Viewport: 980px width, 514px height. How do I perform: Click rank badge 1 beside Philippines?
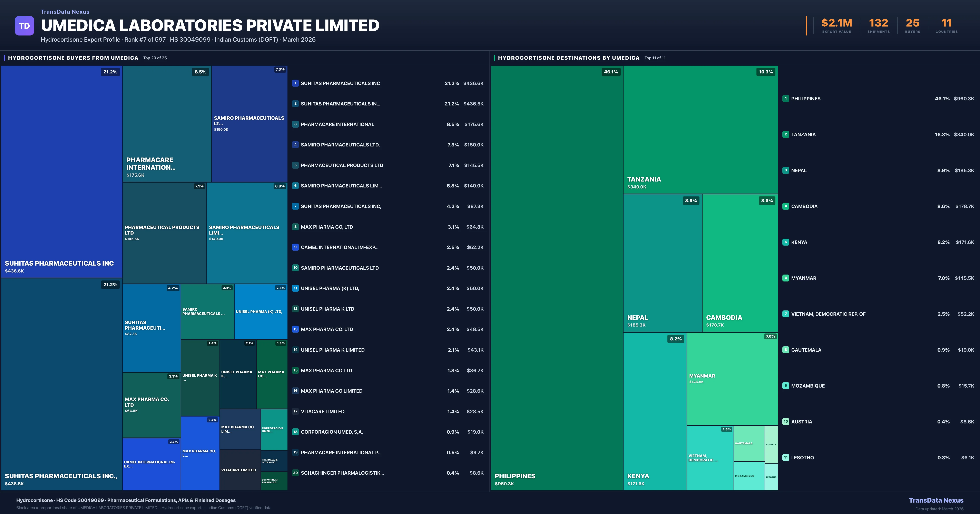[x=786, y=99]
